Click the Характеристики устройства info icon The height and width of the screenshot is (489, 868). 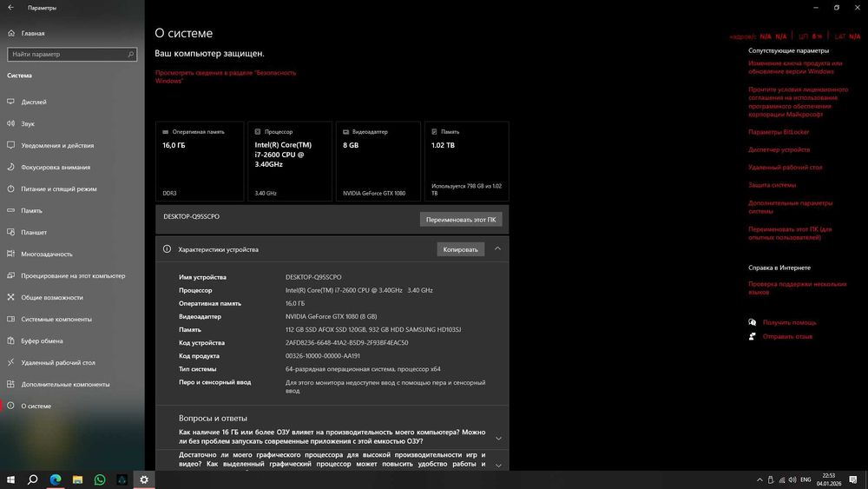coord(167,249)
